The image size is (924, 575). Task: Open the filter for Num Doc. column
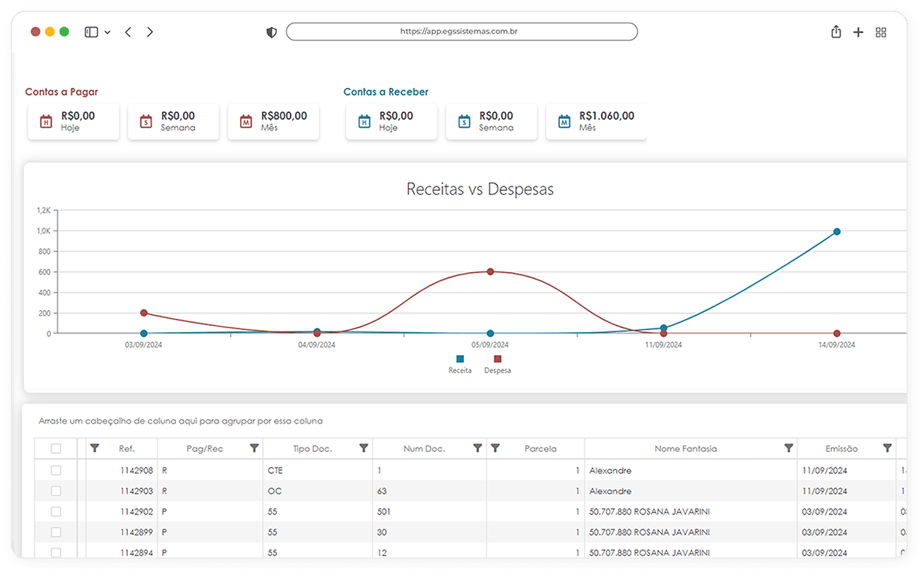[x=477, y=448]
